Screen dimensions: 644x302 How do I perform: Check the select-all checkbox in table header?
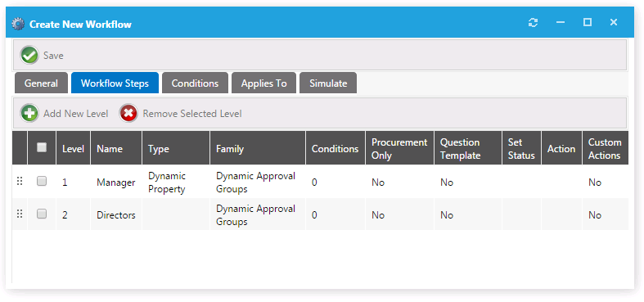coord(42,147)
